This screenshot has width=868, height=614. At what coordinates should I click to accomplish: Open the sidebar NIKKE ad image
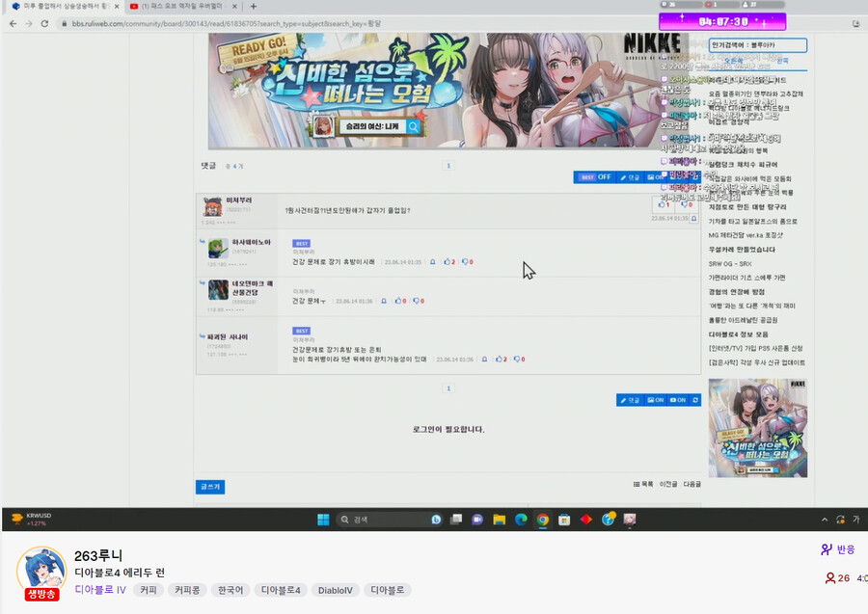pyautogui.click(x=758, y=428)
